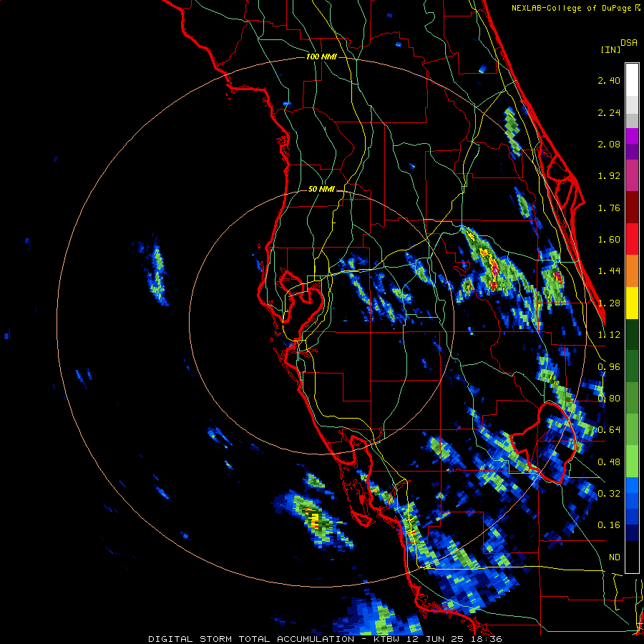644x644 pixels.
Task: Pick the orange legend swatch at 1.44
Action: (x=632, y=271)
